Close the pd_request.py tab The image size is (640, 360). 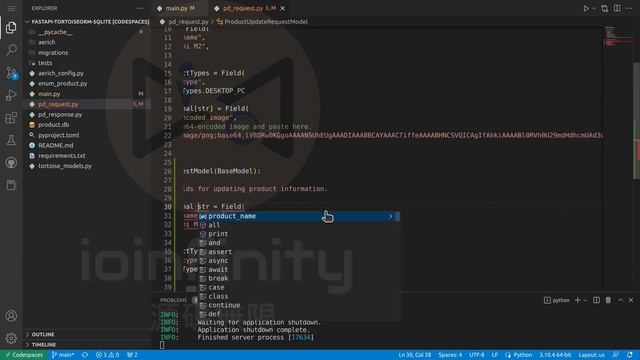click(282, 8)
